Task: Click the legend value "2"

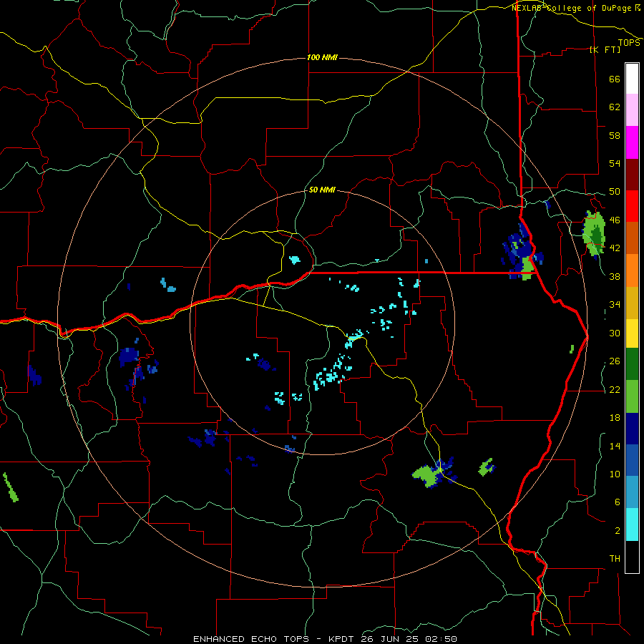Action: click(x=618, y=531)
